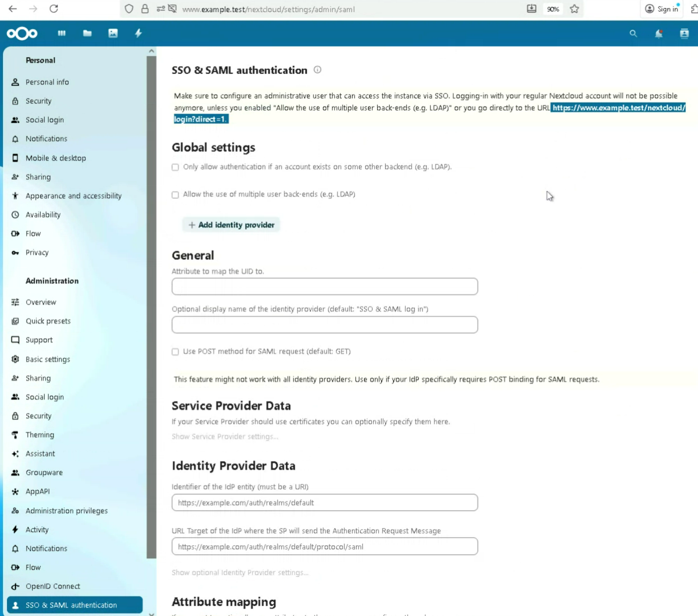
Task: Enable Only allow authentication if account exists checkbox
Action: 175,167
